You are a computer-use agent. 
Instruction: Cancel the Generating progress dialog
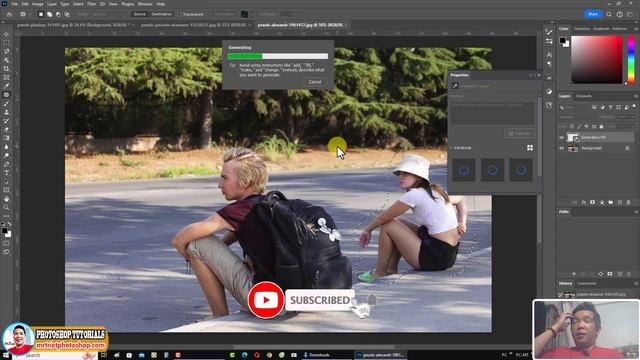click(315, 82)
